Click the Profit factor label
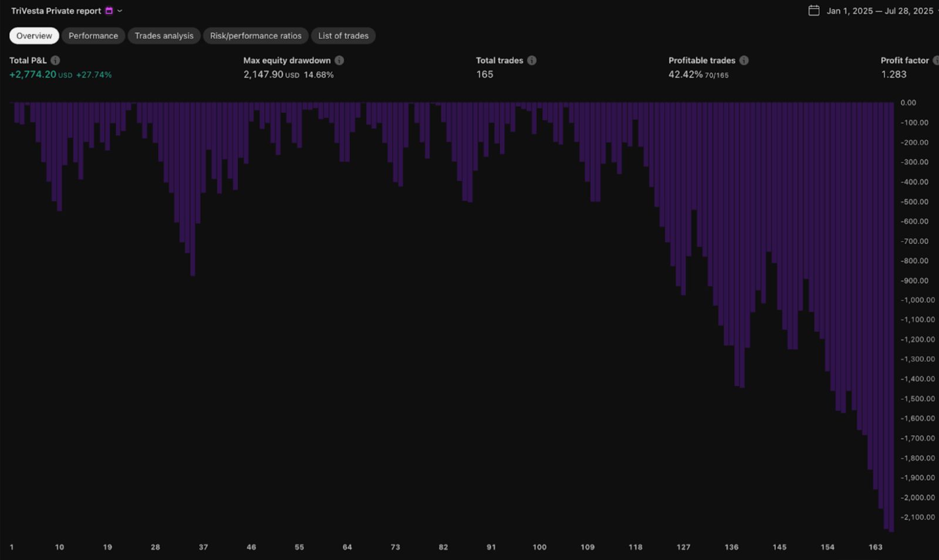Viewport: 939px width, 560px height. point(905,60)
